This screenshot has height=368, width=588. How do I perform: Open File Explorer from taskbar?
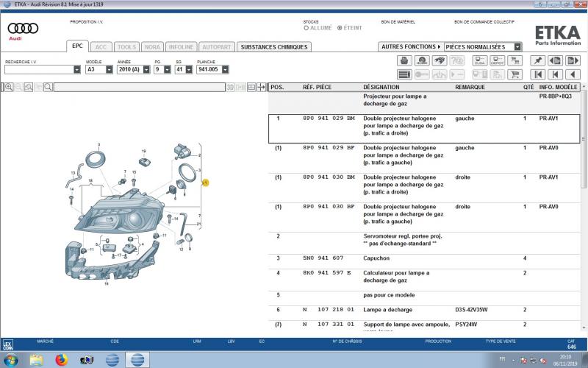36,360
